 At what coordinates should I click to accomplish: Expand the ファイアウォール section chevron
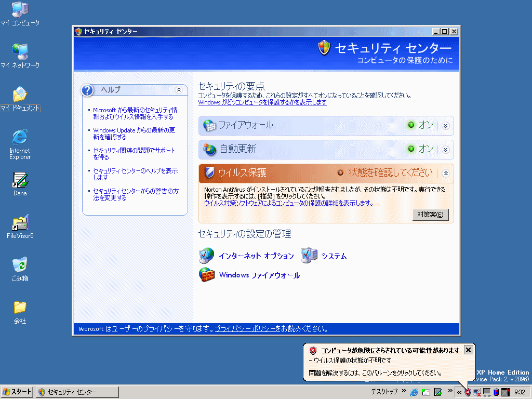click(x=445, y=125)
